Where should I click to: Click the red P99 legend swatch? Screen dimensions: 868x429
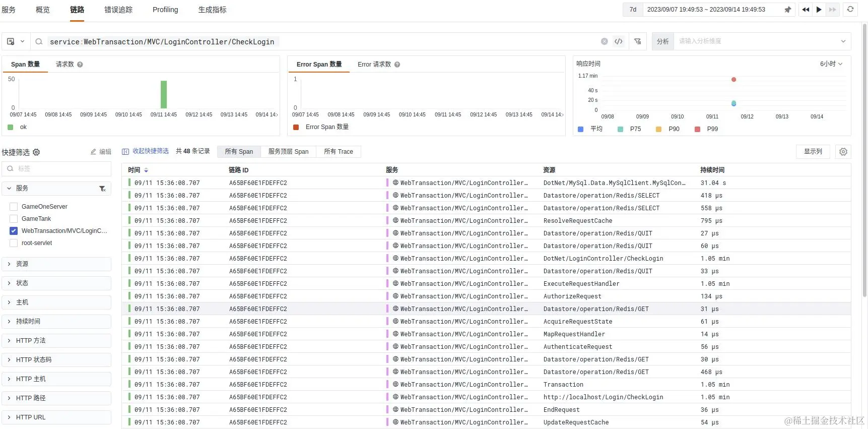[698, 130]
